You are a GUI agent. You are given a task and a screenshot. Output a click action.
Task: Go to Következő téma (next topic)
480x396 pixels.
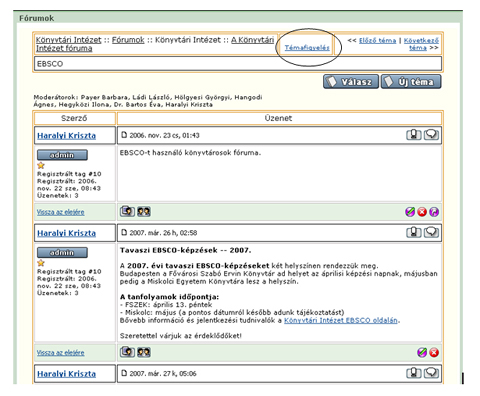421,44
